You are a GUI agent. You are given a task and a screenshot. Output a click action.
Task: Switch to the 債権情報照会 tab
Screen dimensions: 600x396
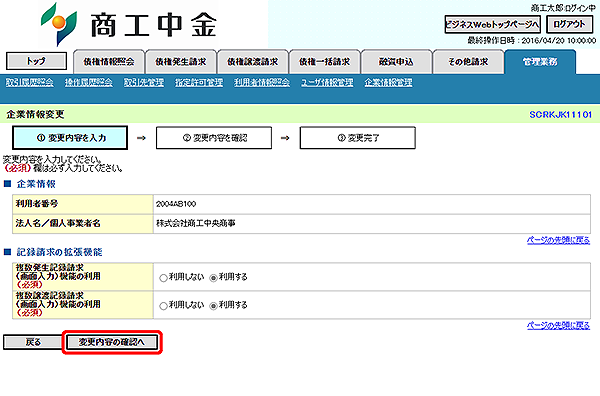click(109, 62)
